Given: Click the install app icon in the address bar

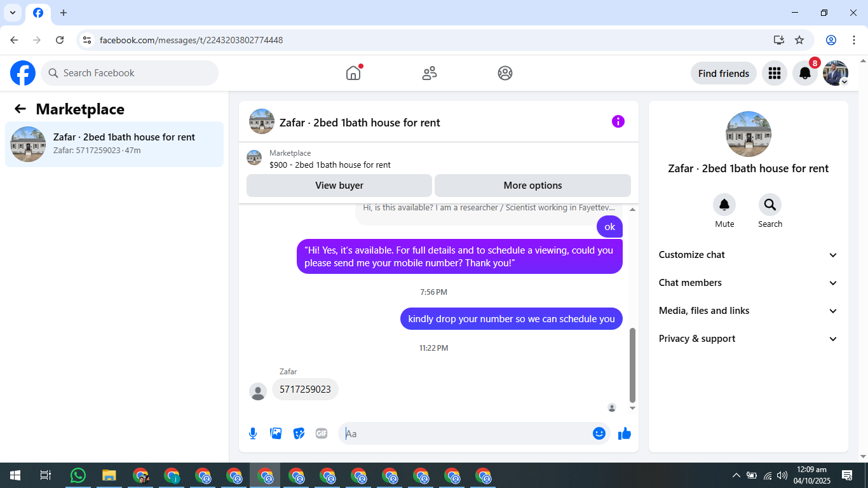Looking at the screenshot, I should (x=779, y=40).
